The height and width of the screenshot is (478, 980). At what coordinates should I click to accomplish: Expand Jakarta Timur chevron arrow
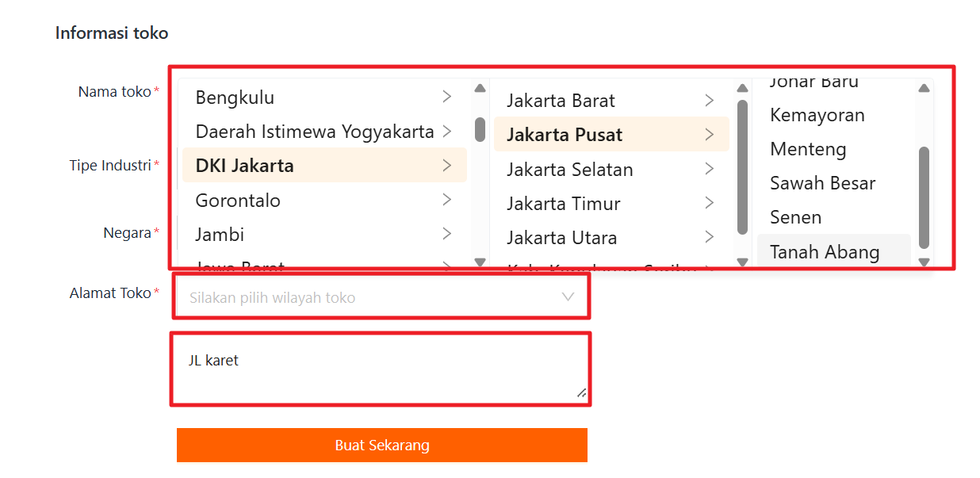(710, 204)
